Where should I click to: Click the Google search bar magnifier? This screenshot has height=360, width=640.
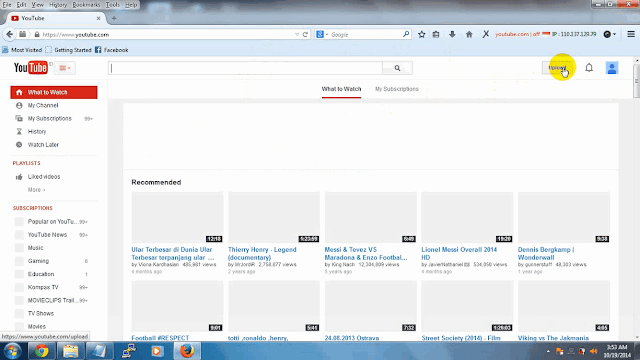pyautogui.click(x=406, y=34)
